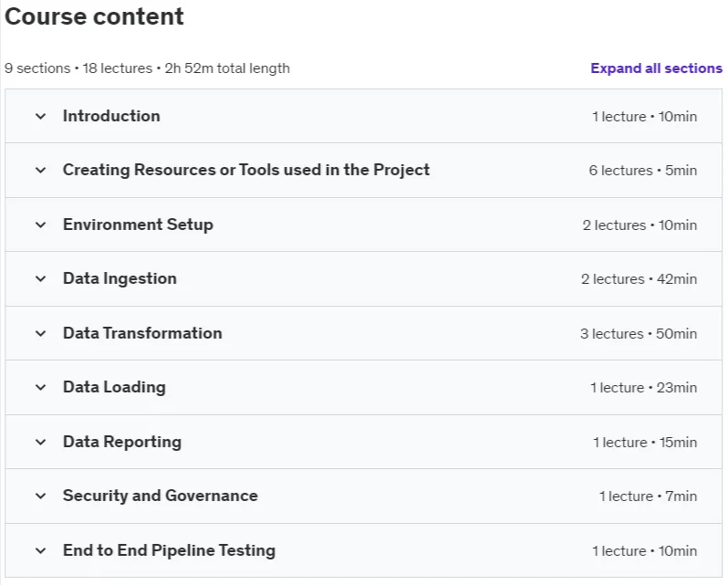
Task: Expand the Security and Governance chevron
Action: 41,496
